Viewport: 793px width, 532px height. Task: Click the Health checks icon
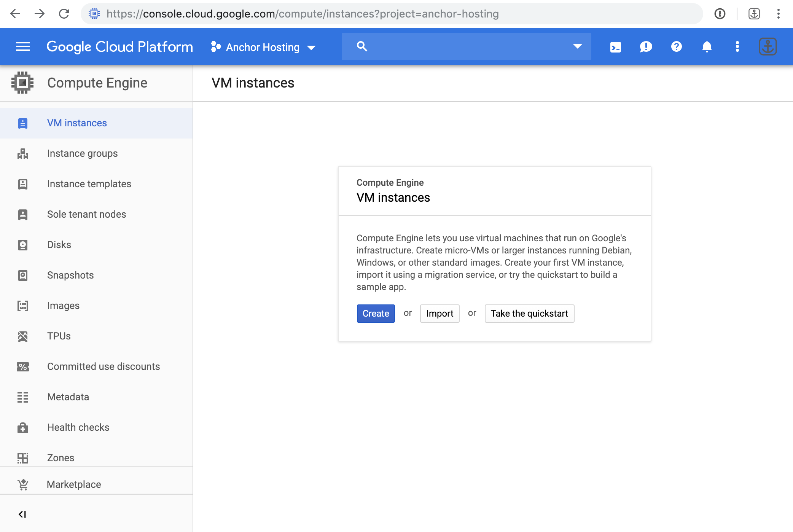tap(23, 428)
